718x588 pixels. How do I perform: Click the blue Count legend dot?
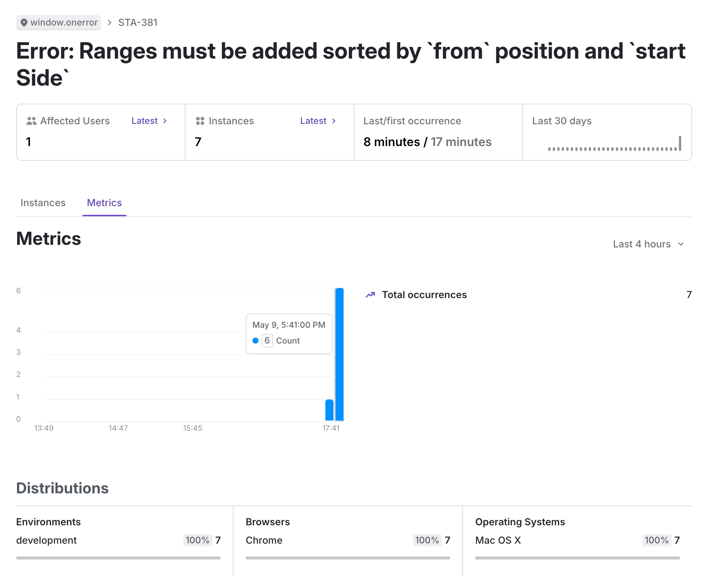[255, 341]
